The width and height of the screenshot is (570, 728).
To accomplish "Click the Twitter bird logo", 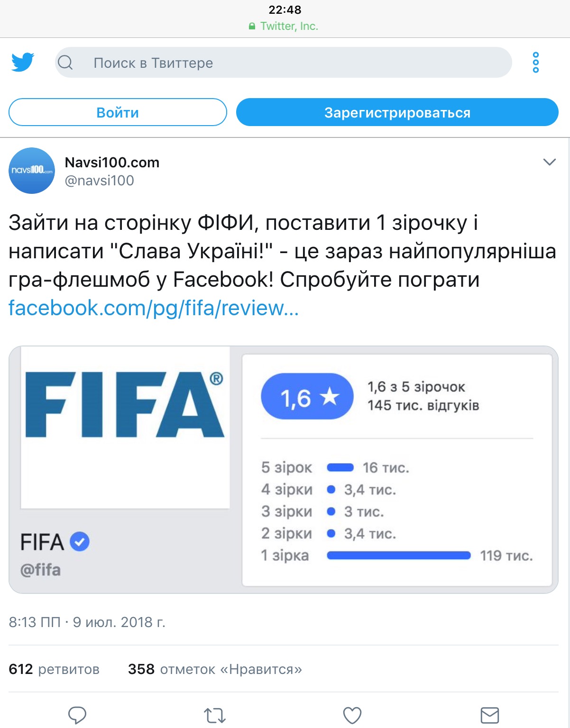I will (x=23, y=62).
